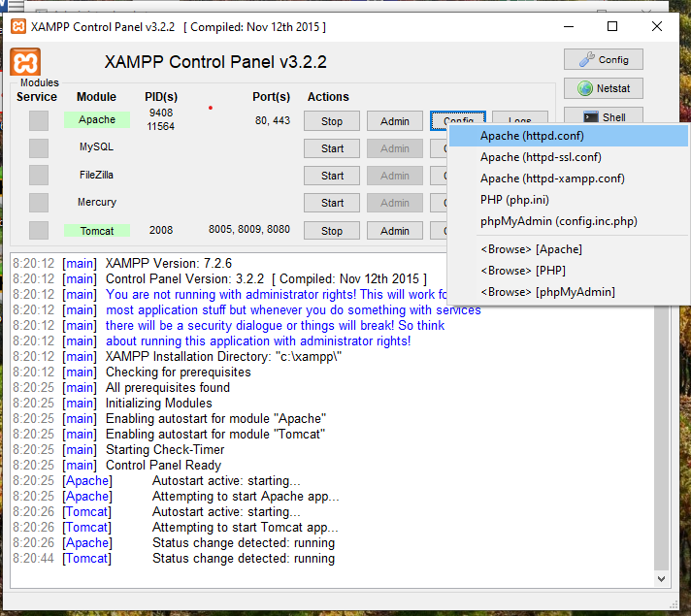Open Apache (httpd-ssl.conf) entry
Viewport: 691px width, 616px height.
[x=568, y=157]
